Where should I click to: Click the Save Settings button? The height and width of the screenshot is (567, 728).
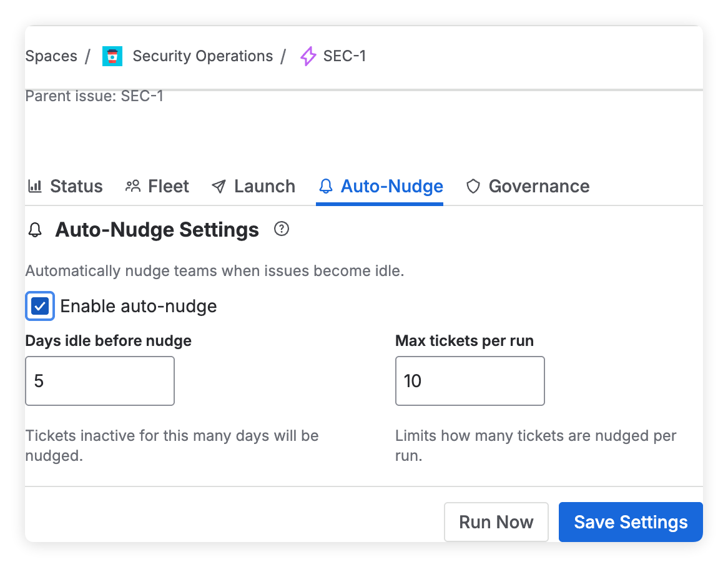point(630,522)
